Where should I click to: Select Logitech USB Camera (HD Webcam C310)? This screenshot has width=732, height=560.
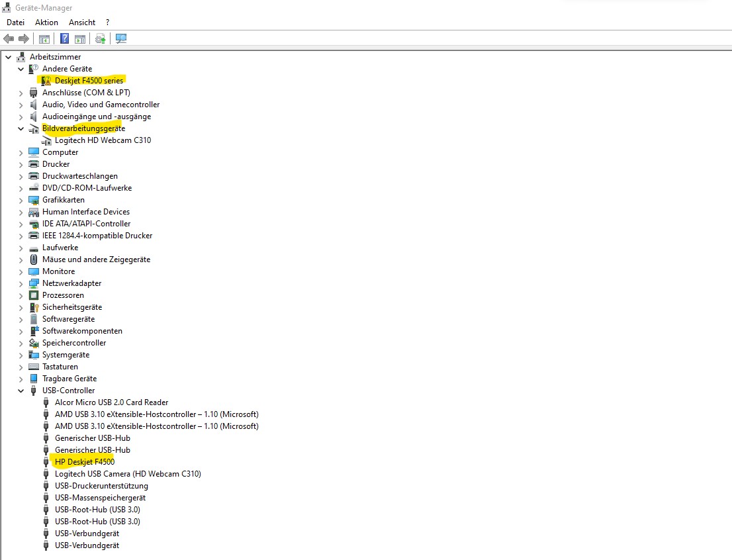128,474
